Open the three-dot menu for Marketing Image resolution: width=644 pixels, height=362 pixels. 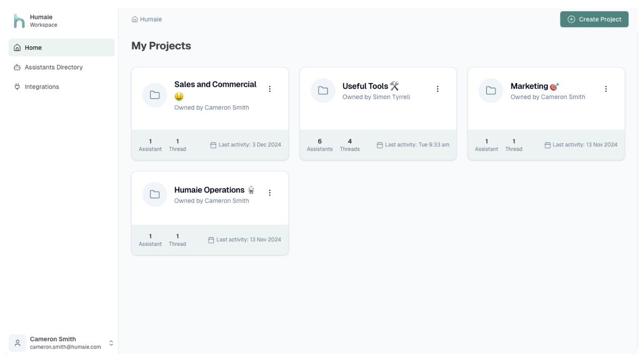click(x=606, y=89)
